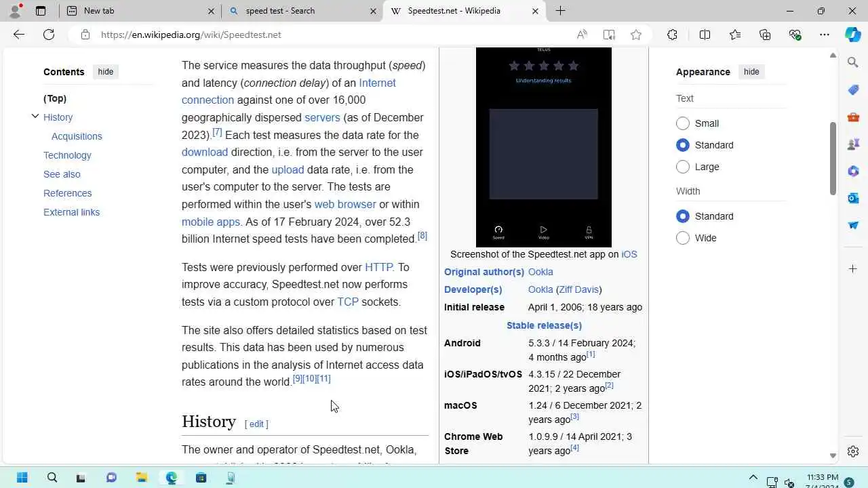
Task: Go to Technology section in contents
Action: [67, 155]
